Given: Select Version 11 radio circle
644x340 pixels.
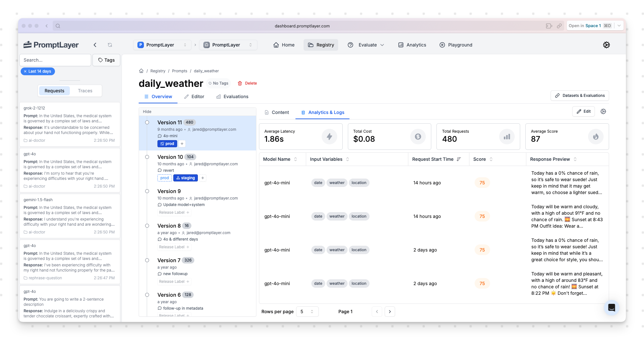Looking at the screenshot, I should [147, 122].
